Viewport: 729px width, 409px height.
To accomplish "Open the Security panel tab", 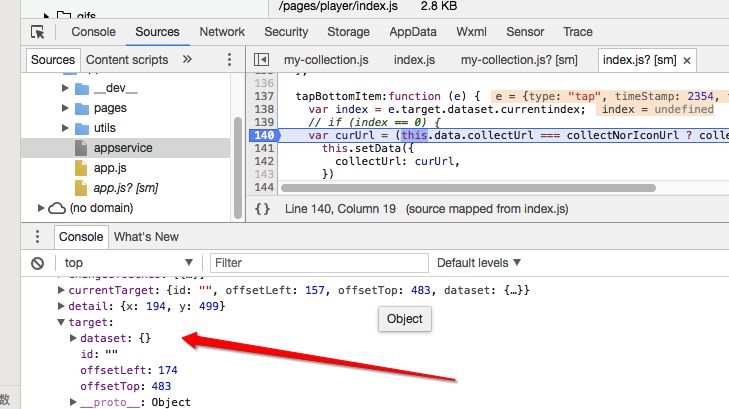I will click(286, 32).
